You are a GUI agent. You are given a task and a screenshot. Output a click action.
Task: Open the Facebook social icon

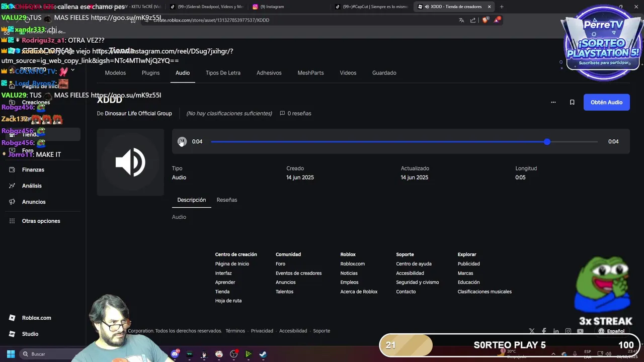[544, 331]
